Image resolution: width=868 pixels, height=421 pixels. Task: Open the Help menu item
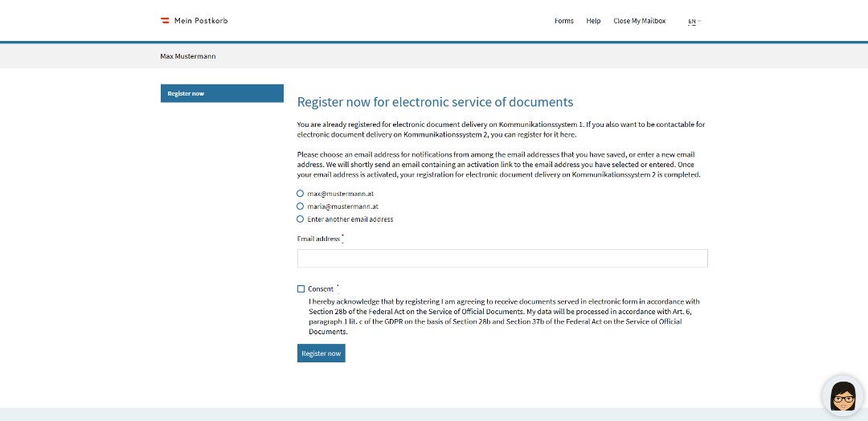point(593,21)
